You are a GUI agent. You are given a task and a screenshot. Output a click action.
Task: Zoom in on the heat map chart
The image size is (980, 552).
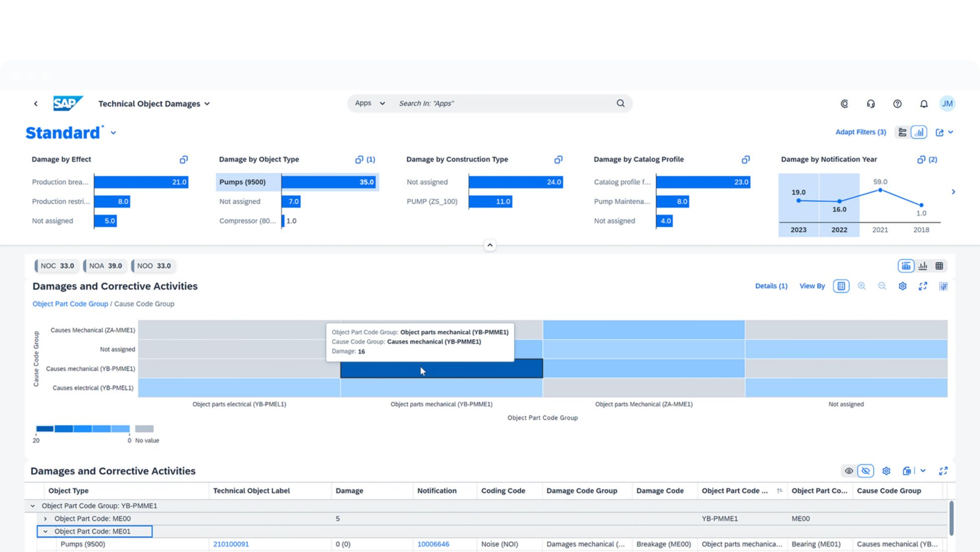click(x=862, y=286)
